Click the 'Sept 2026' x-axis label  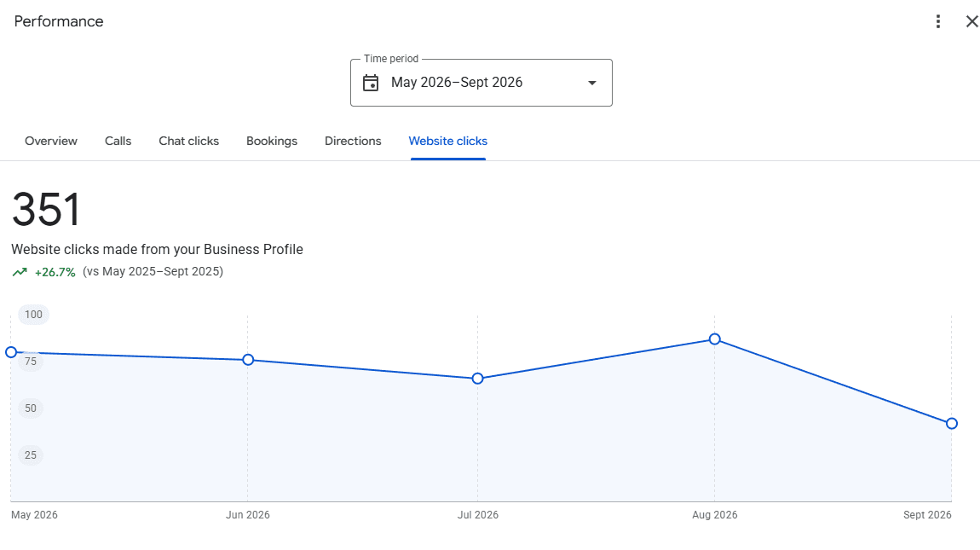click(x=927, y=515)
